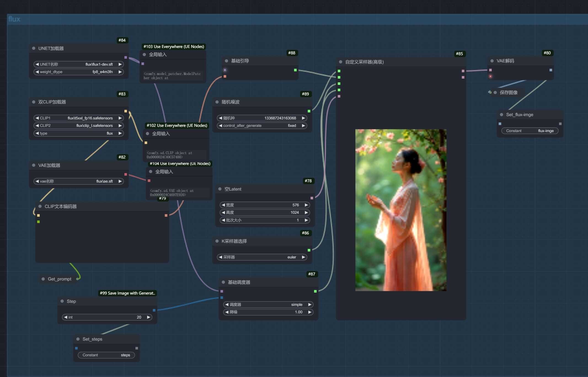Collapse the 随机噪波 node via its dot

(217, 102)
